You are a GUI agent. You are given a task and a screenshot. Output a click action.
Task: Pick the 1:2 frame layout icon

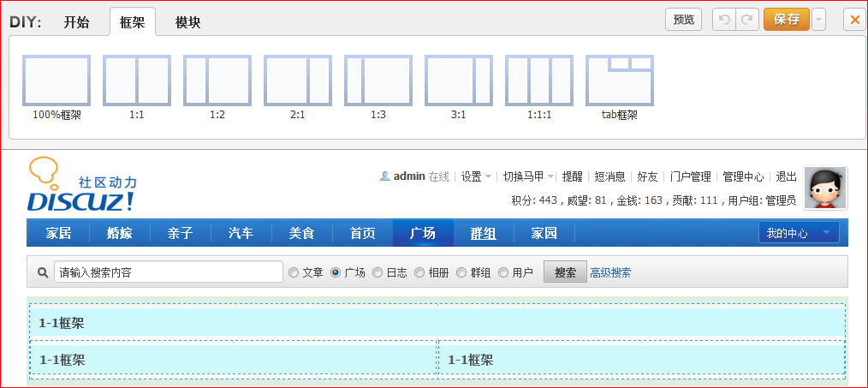click(x=217, y=81)
